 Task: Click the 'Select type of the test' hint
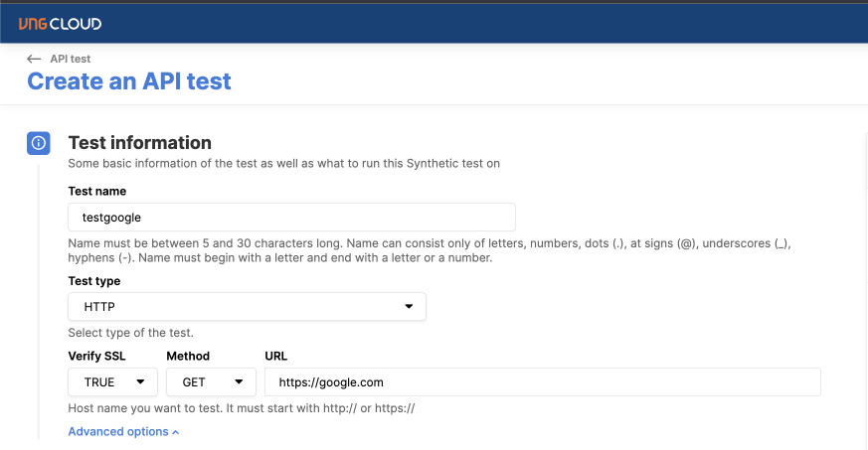[x=130, y=333]
